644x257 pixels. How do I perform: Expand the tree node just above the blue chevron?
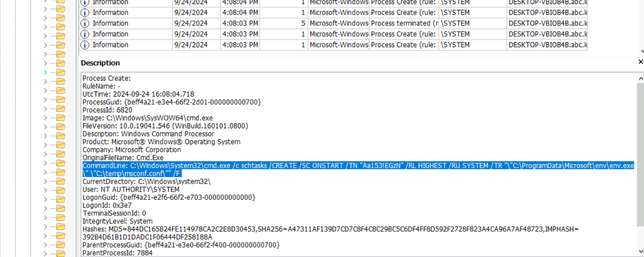(45, 63)
